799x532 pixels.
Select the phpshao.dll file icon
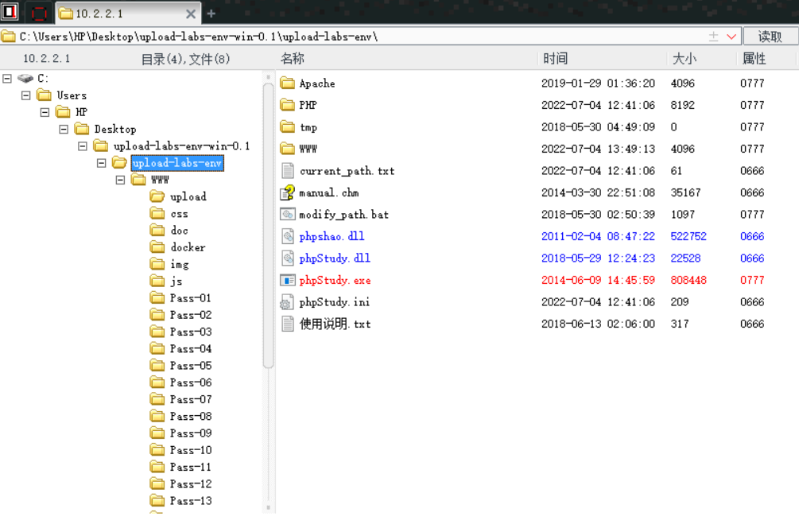288,236
